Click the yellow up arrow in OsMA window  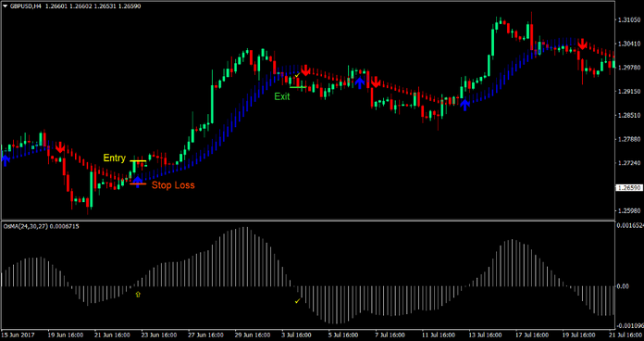pos(138,294)
